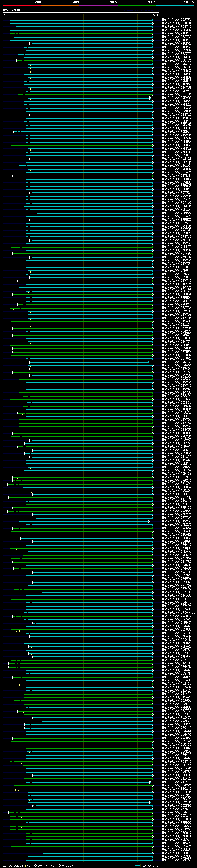Click the green ~80% identity legend bar
This screenshot has width=197, height=868.
[136, 6]
